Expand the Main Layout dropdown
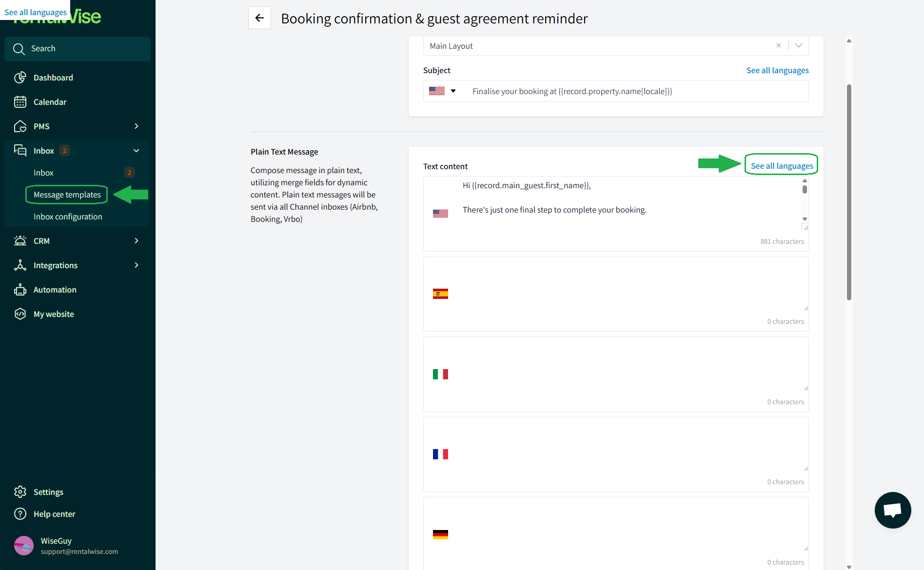924x570 pixels. click(x=799, y=45)
